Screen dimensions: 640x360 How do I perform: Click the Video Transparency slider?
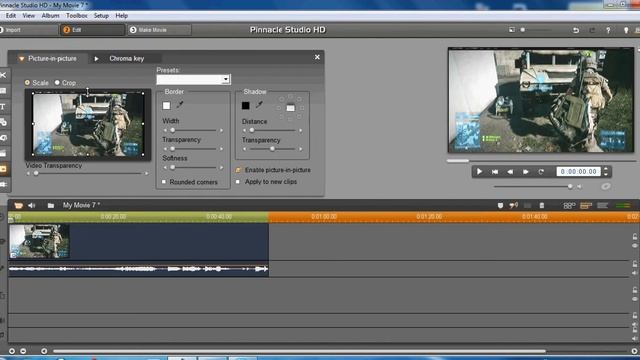[87, 173]
